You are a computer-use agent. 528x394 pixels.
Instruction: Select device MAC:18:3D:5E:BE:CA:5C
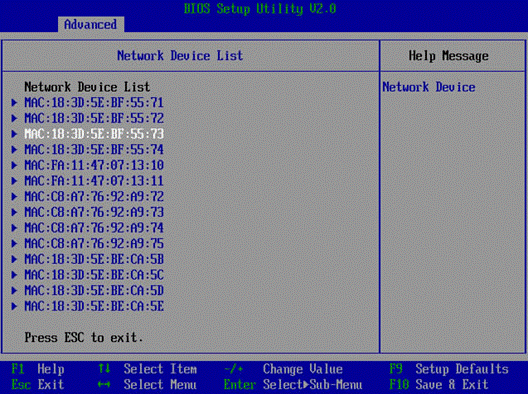click(94, 275)
